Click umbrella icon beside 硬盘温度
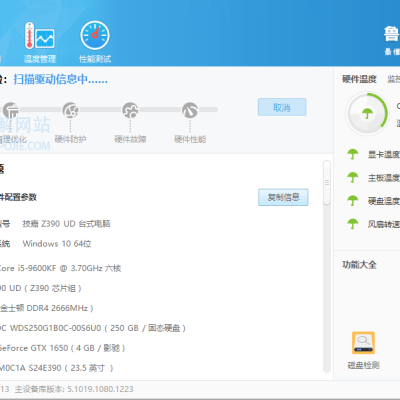Screen dimensions: 400x400 pyautogui.click(x=353, y=201)
